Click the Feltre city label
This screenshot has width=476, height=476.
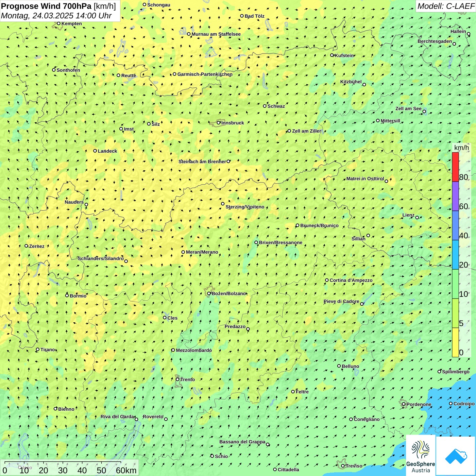(302, 392)
